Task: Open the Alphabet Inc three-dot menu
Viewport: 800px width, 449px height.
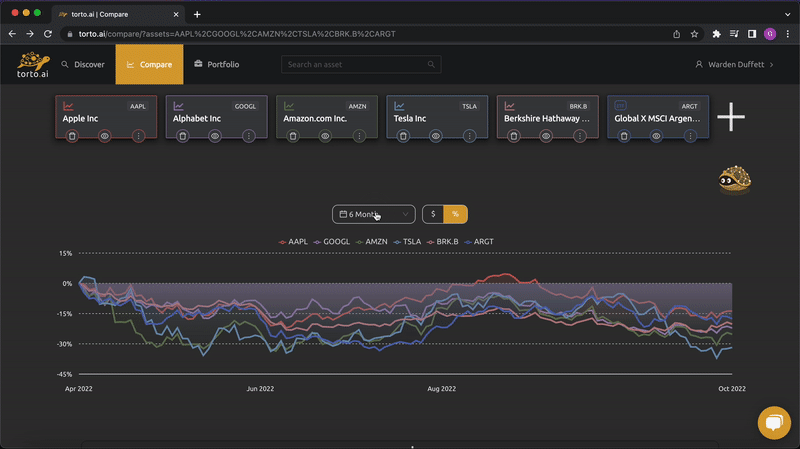Action: click(248, 136)
